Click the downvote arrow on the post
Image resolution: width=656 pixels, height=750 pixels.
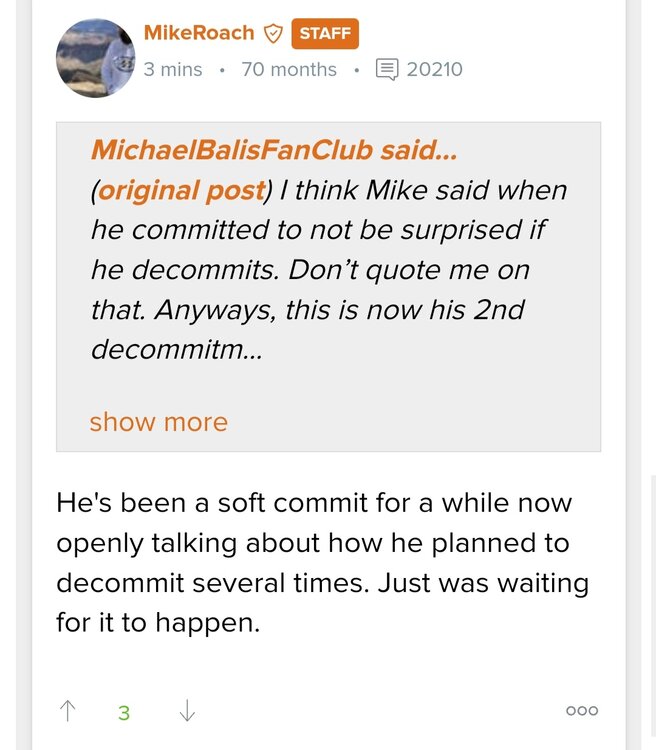(186, 711)
